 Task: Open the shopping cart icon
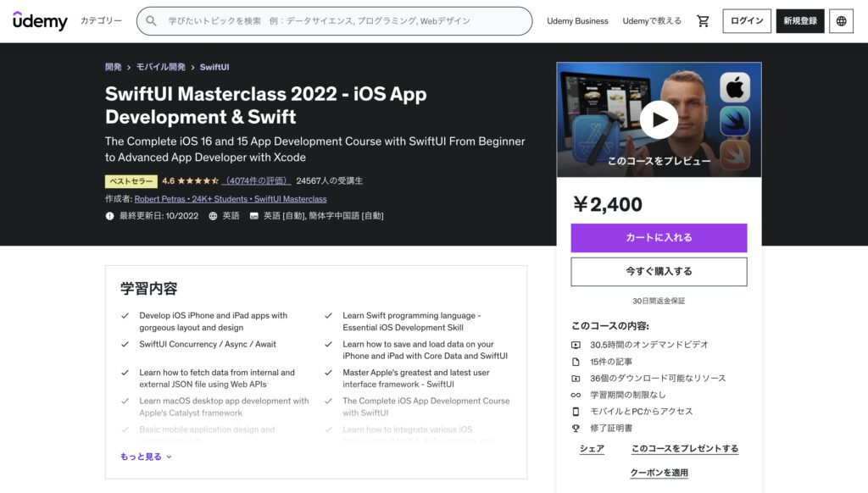pyautogui.click(x=703, y=21)
